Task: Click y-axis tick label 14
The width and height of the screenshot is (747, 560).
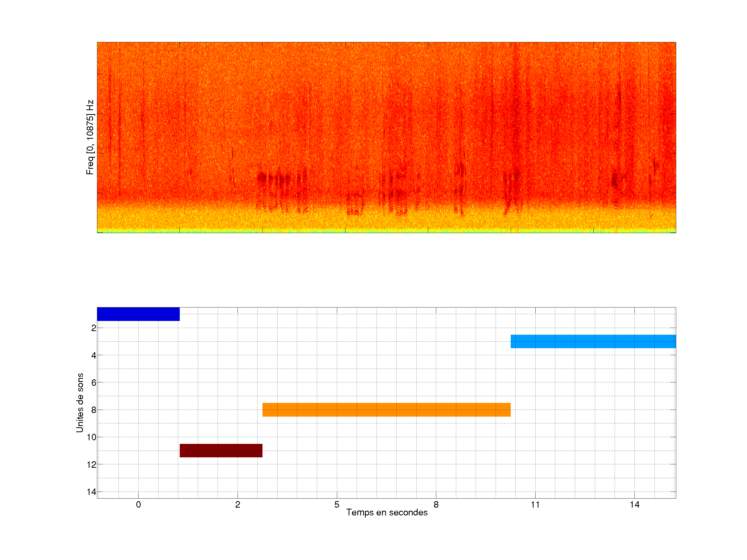Action: pos(92,492)
